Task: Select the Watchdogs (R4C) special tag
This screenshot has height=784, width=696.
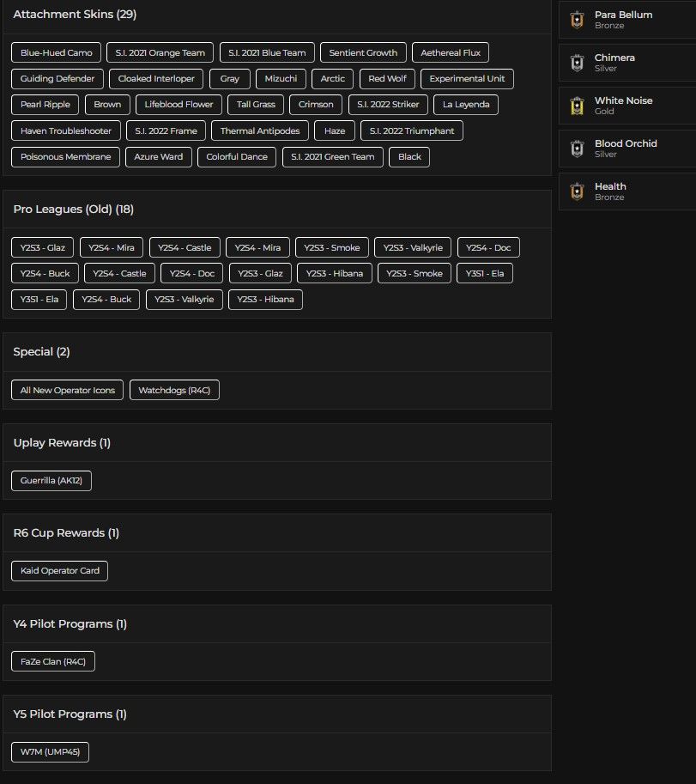Action: coord(174,390)
